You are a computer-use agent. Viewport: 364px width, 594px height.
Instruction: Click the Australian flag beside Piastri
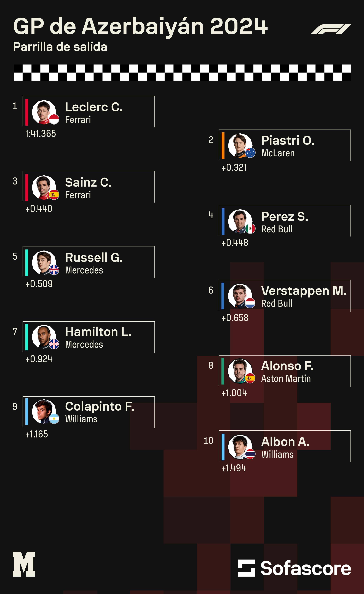click(x=250, y=153)
